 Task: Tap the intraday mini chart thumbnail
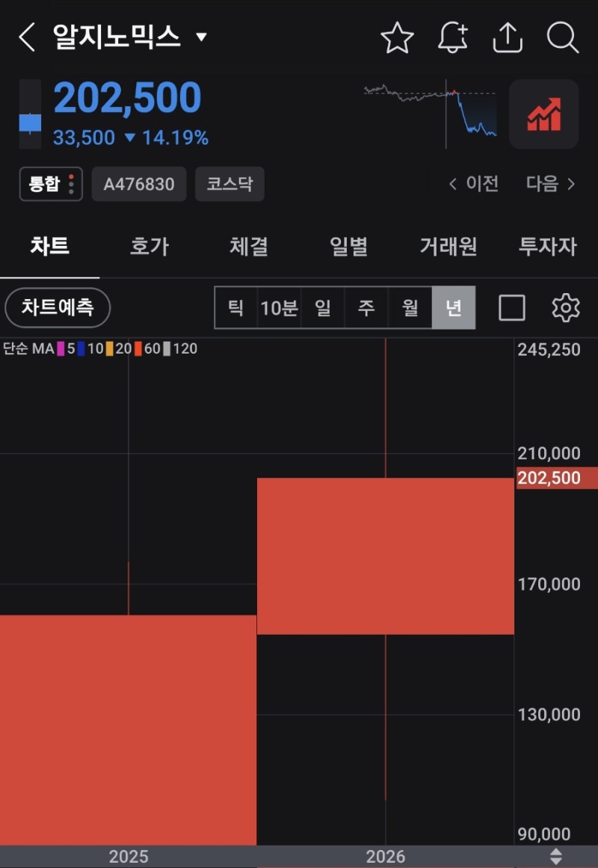(x=431, y=114)
